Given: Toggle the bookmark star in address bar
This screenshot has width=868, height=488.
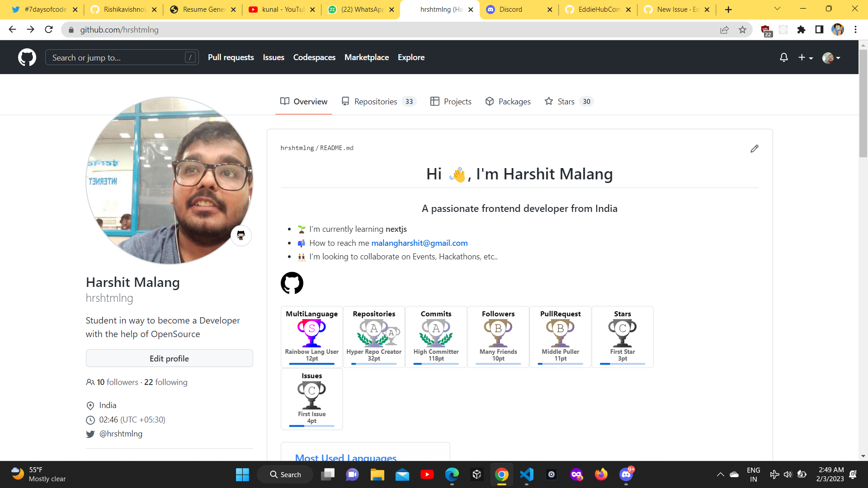Looking at the screenshot, I should [743, 30].
